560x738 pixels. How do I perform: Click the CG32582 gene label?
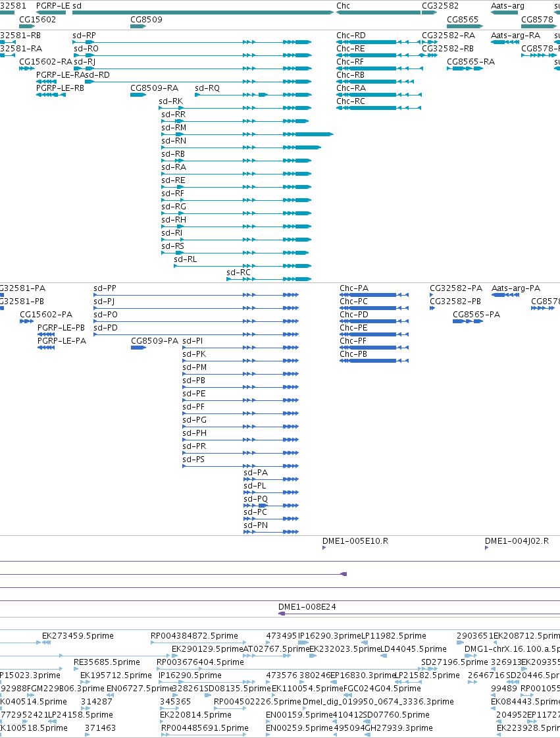tap(440, 6)
